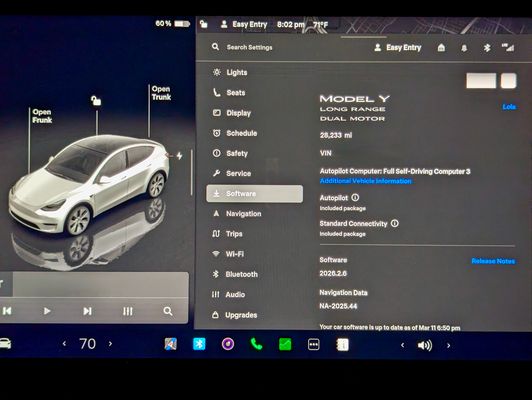Toggle the car lock icon above the vehicle
The height and width of the screenshot is (400, 532).
point(96,100)
